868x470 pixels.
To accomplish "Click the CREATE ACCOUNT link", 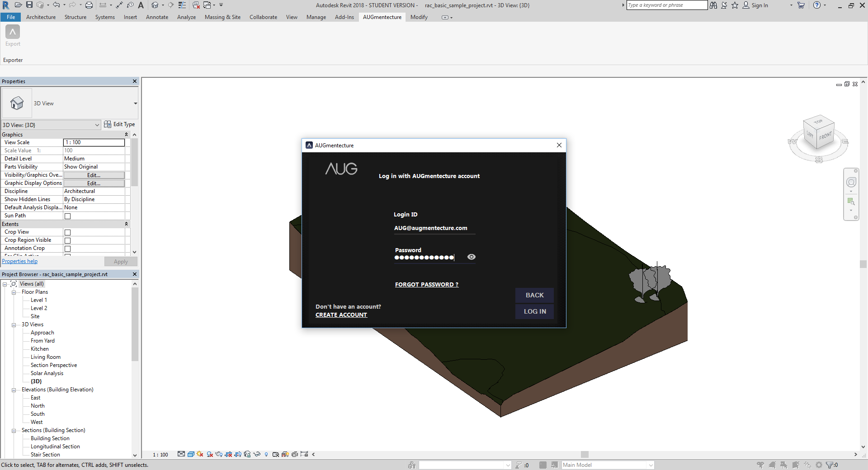I will click(x=341, y=315).
